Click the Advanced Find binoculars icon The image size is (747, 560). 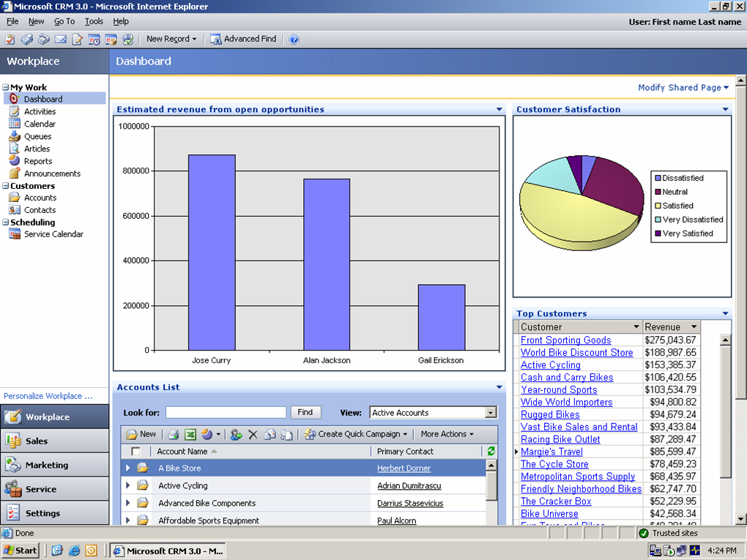click(x=216, y=40)
